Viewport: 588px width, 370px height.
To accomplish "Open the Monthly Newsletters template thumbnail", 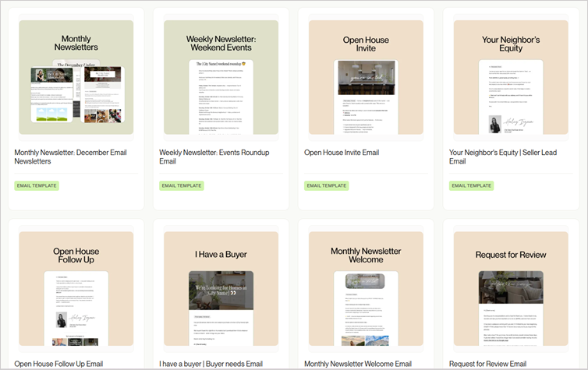I will (76, 77).
